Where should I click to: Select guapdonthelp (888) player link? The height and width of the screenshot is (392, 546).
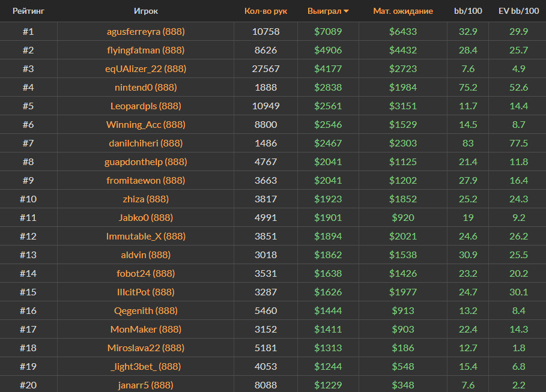[145, 161]
